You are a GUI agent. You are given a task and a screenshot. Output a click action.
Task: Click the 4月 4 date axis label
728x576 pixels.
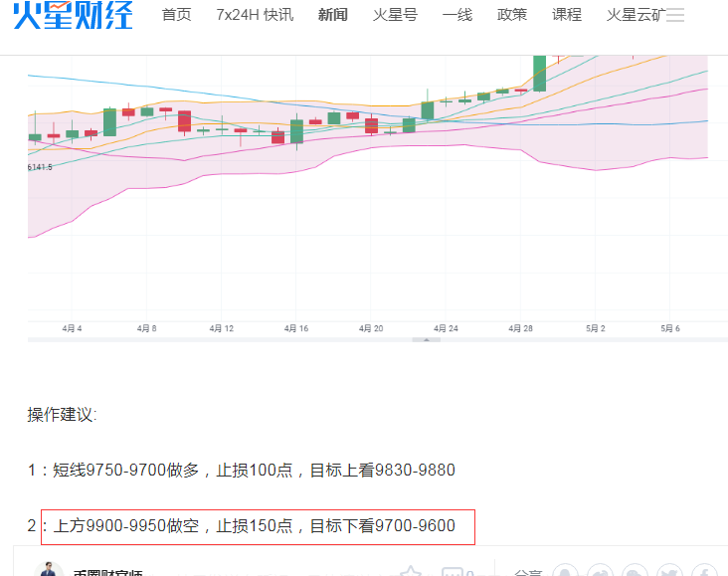(x=72, y=328)
